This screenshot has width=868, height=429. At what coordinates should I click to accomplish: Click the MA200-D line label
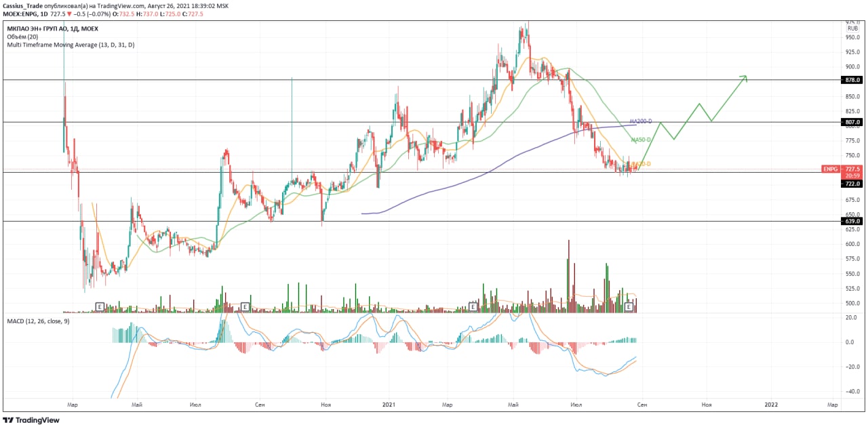pos(640,121)
